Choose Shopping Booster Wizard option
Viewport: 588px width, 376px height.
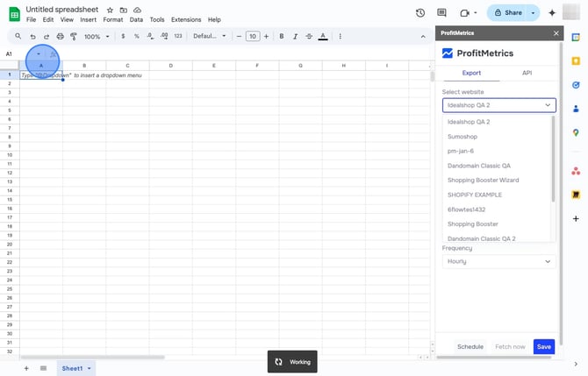(498, 181)
